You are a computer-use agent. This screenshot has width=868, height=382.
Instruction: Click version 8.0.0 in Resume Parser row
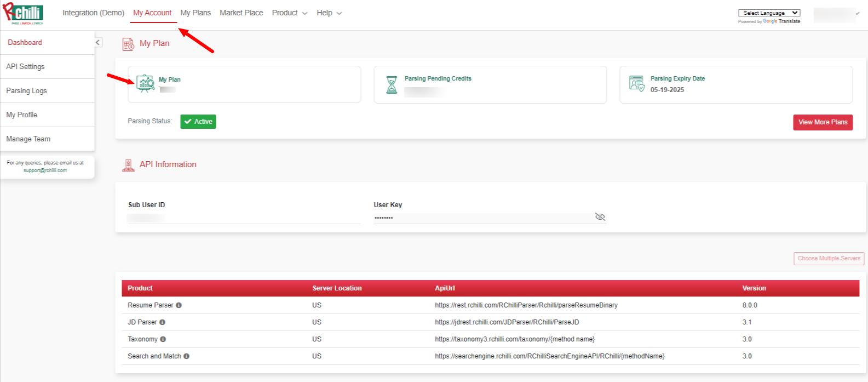pos(750,305)
